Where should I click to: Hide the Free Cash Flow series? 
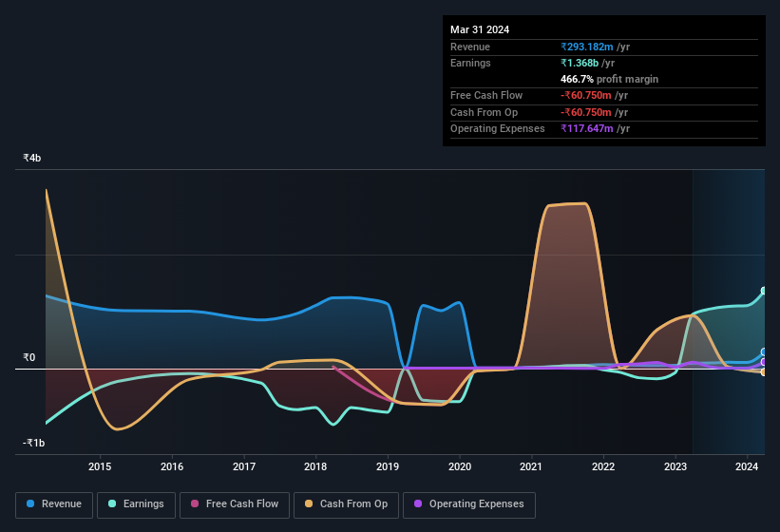point(235,504)
